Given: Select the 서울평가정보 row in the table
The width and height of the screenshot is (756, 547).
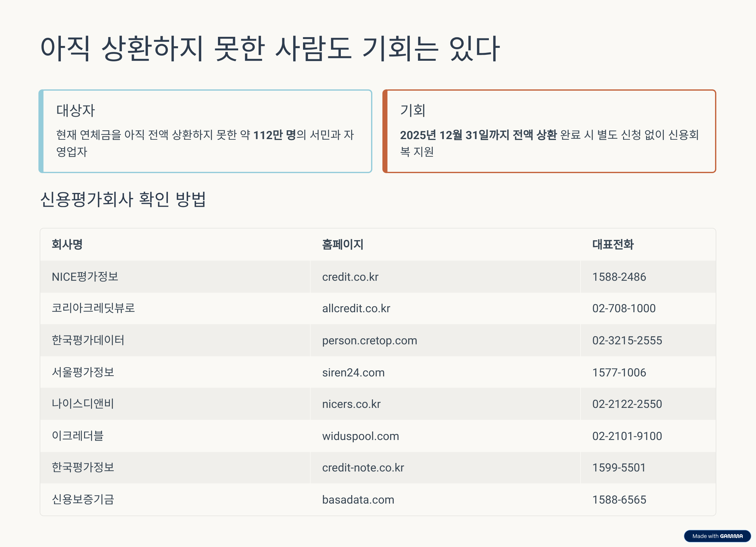Looking at the screenshot, I should [83, 372].
